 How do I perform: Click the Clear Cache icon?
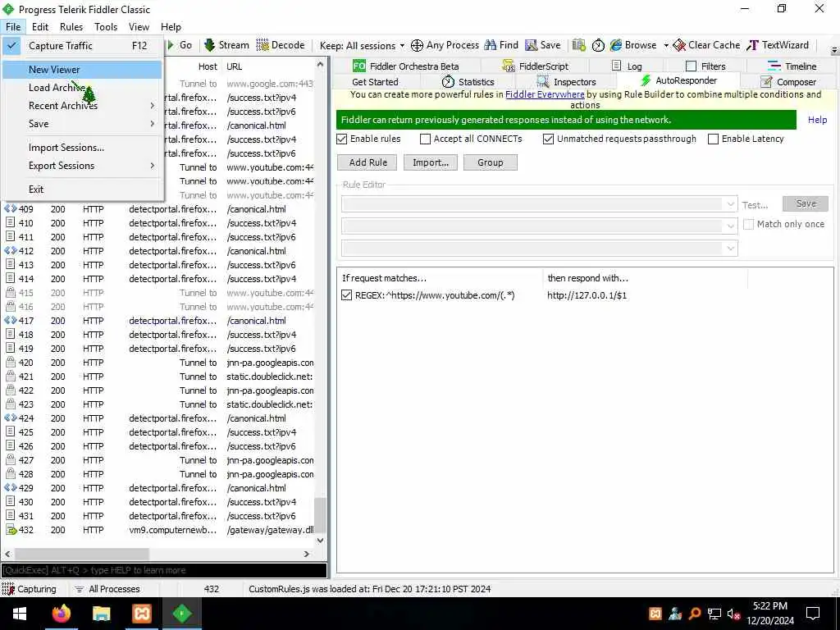pyautogui.click(x=679, y=45)
